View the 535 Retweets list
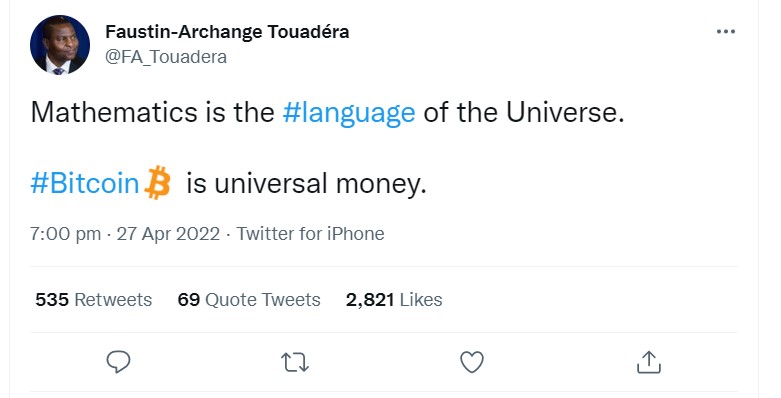This screenshot has width=781, height=398. click(x=94, y=300)
